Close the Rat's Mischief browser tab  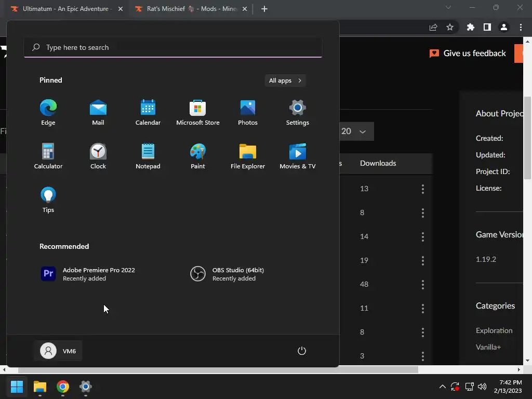[245, 9]
